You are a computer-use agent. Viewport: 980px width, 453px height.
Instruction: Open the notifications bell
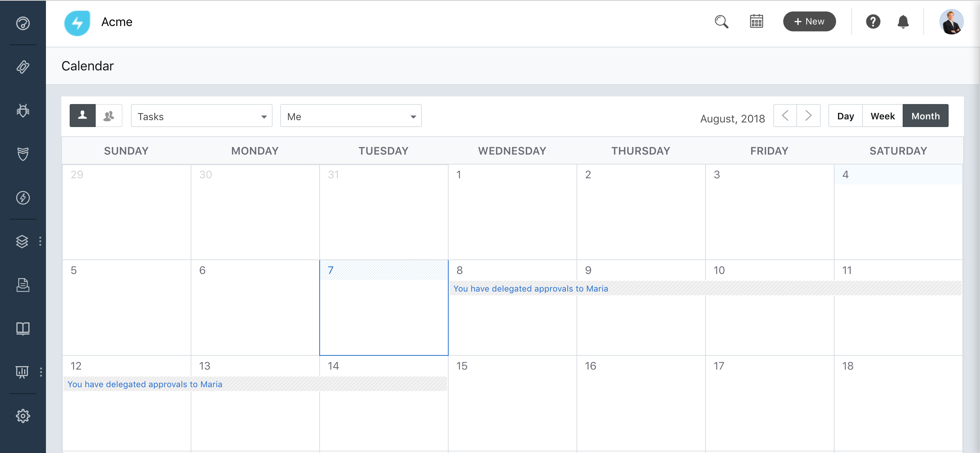coord(903,22)
